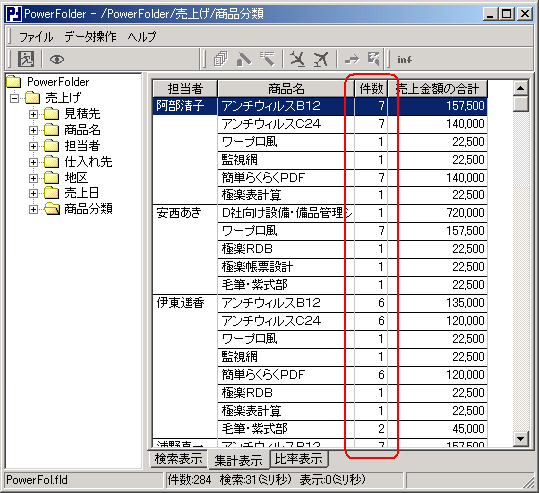The height and width of the screenshot is (493, 539).
Task: Select the PowerFolder root folder icon
Action: [14, 81]
